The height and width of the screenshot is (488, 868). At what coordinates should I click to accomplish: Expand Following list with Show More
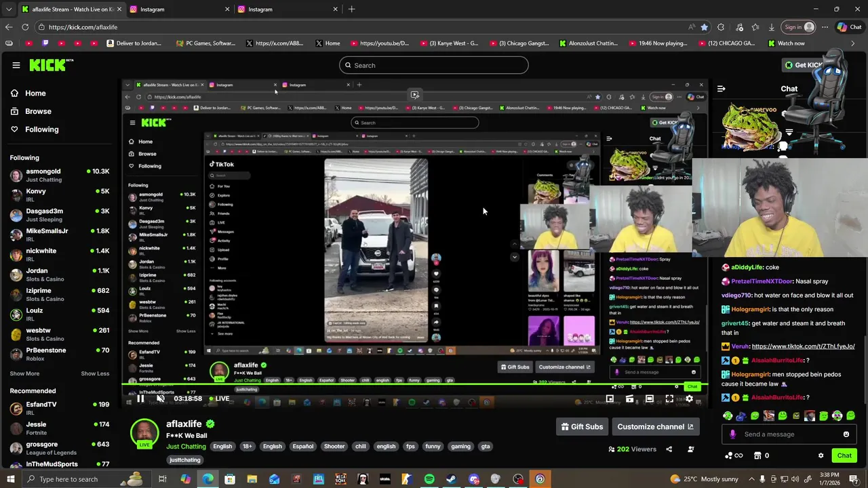[24, 373]
